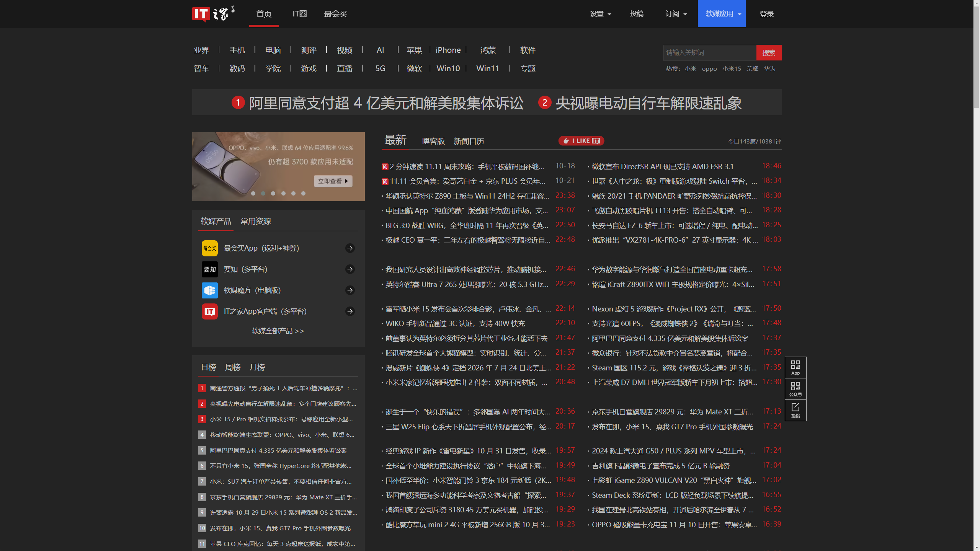Click the red 顶 pinned badge on 11.11 周末攻略 article

(x=385, y=167)
